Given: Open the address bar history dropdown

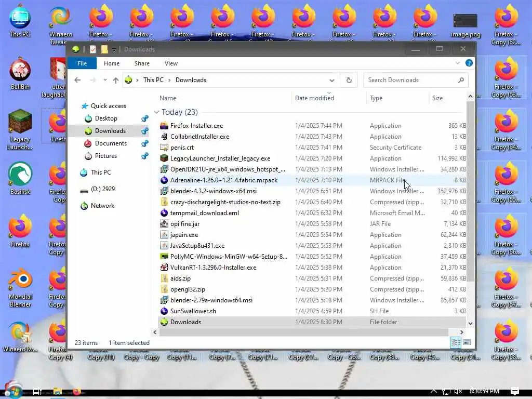Looking at the screenshot, I should 332,81.
